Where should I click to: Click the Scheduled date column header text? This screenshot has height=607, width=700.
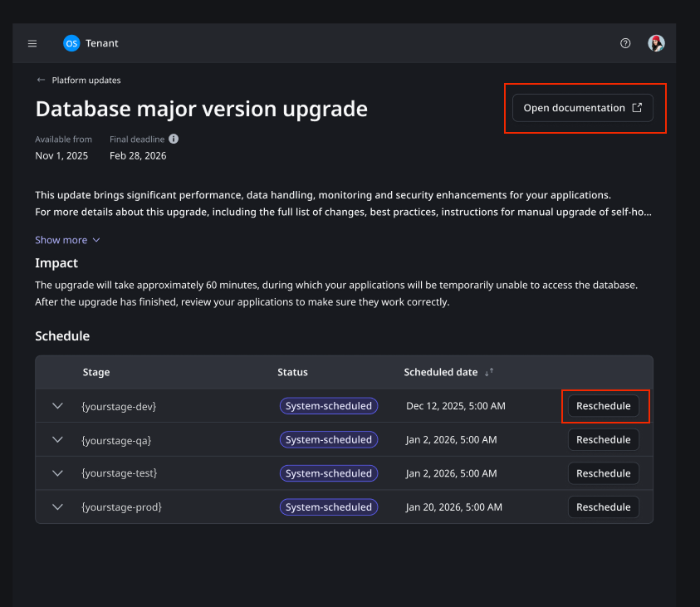point(441,372)
